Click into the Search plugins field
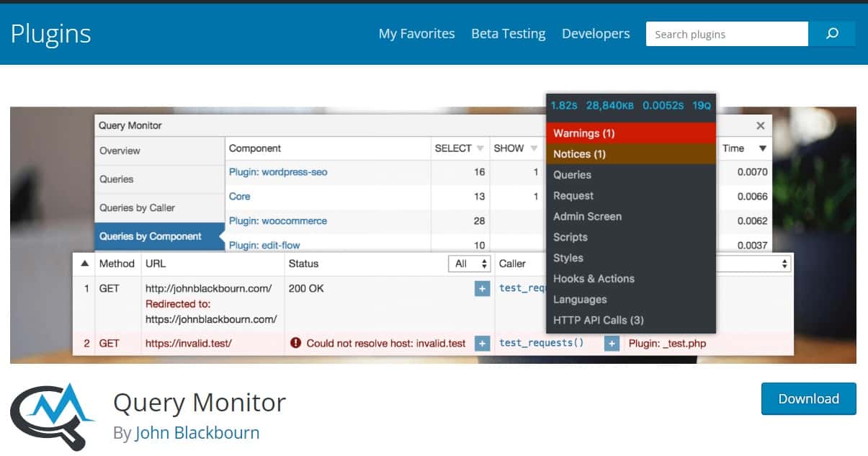 [x=726, y=34]
